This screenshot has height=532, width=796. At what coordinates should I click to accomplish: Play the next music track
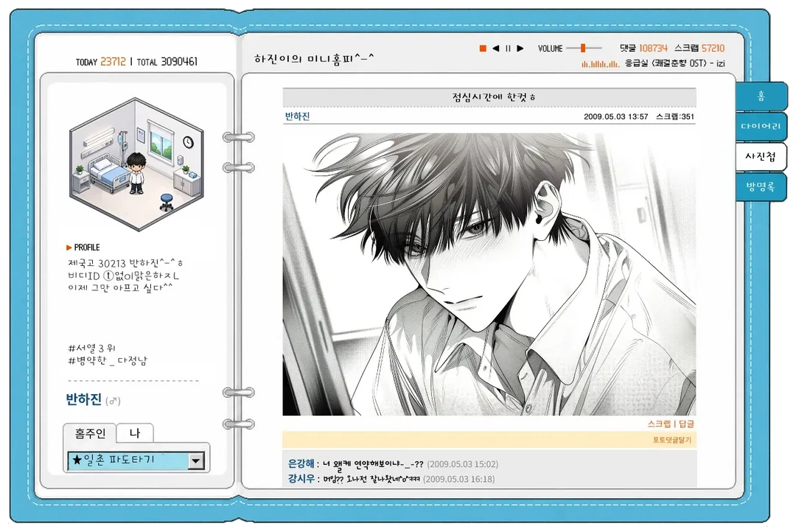520,48
